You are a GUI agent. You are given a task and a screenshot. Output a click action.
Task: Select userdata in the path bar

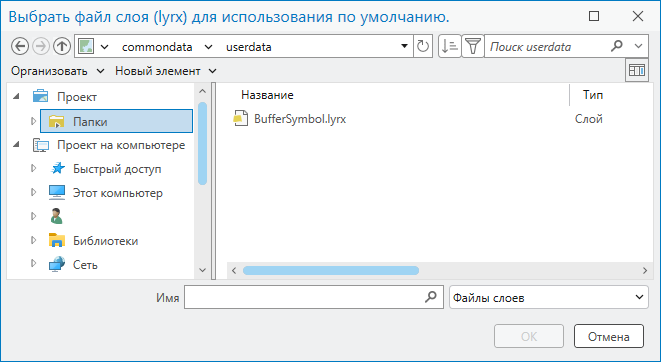click(249, 47)
